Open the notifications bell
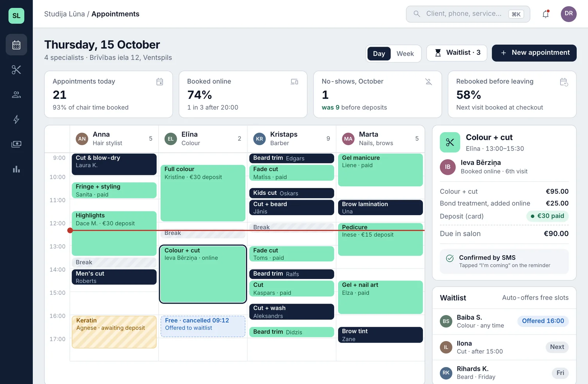 coord(546,14)
